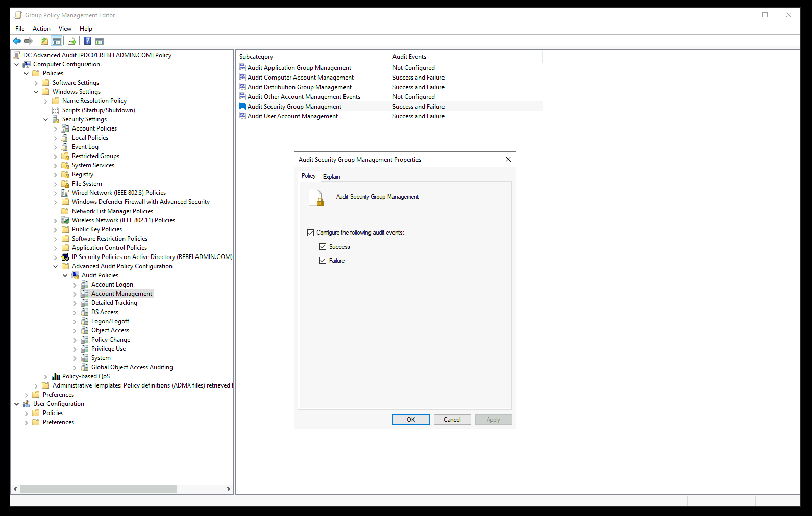Click the Event Log node icon
Viewport: 812px width, 516px height.
coord(65,147)
